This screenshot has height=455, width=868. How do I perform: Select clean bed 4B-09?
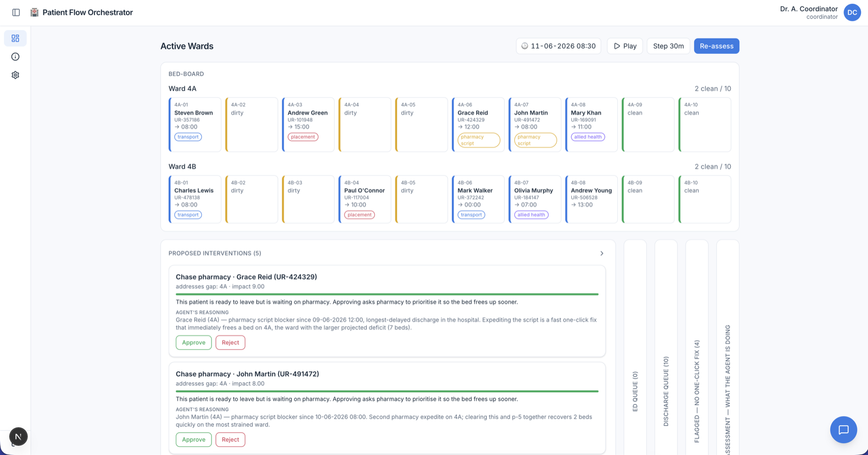coord(648,199)
